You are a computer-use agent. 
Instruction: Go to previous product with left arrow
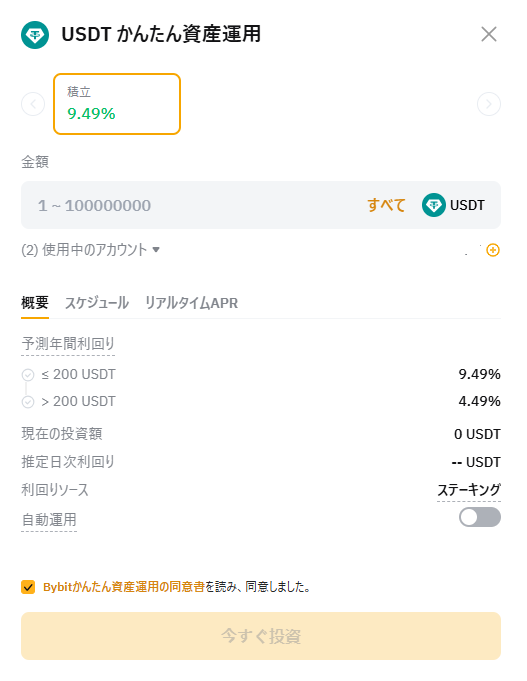point(33,104)
